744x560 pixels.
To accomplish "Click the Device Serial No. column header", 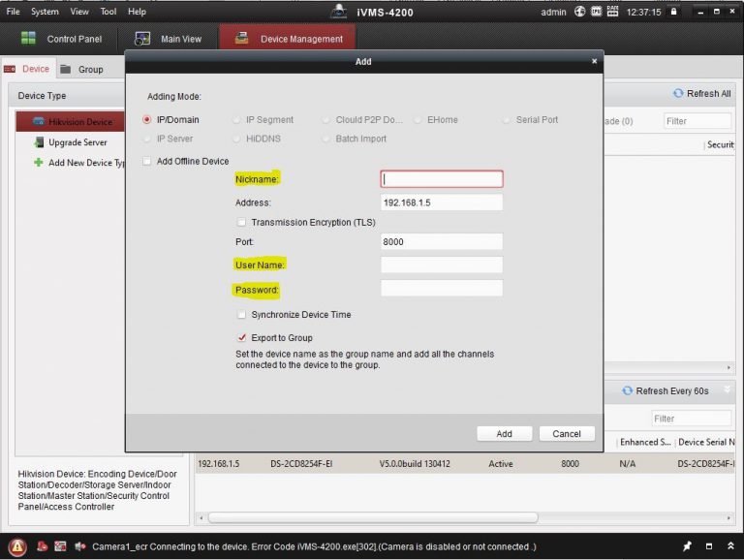I will pos(706,442).
